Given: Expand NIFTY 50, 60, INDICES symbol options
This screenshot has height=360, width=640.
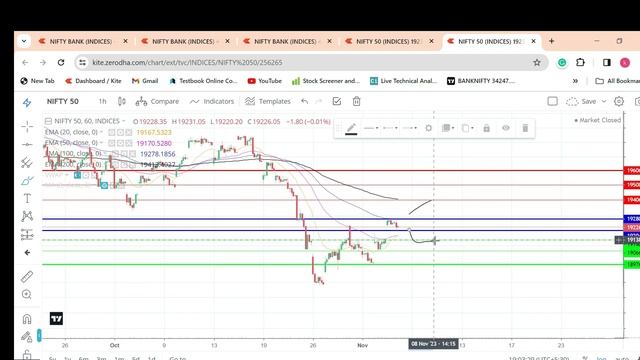Looking at the screenshot, I should [124, 121].
